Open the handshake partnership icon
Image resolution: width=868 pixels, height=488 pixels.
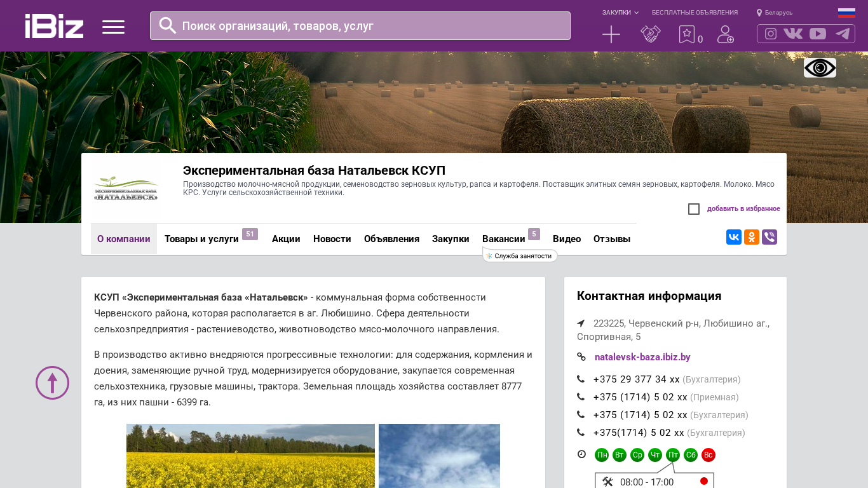coord(651,34)
